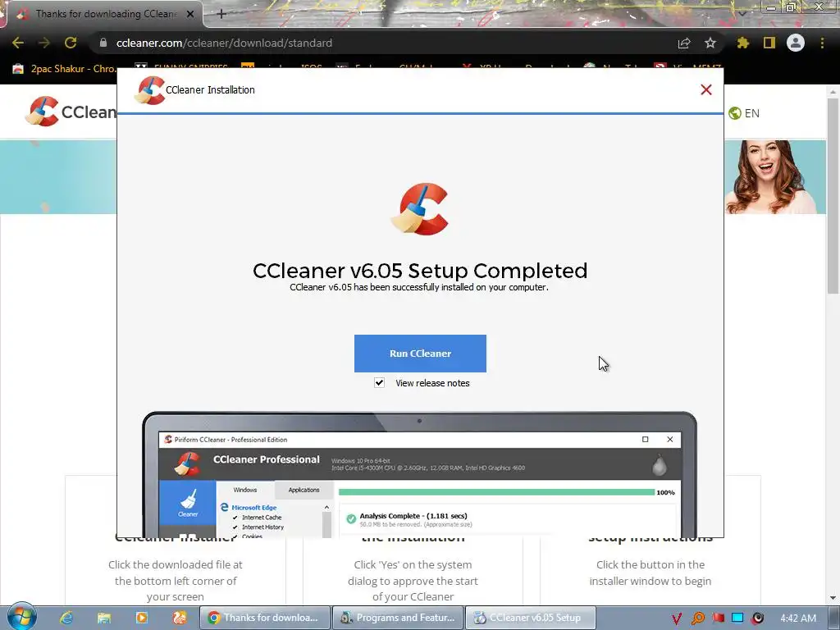Open the Chrome profile avatar
Screen dimensions: 840x630
tap(796, 43)
